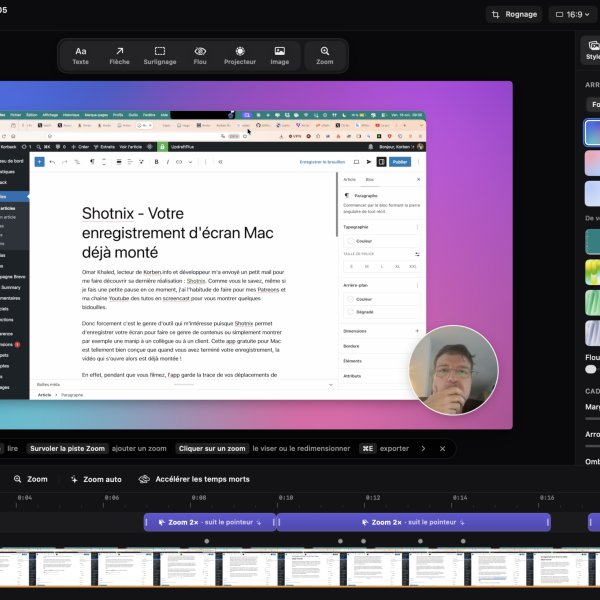Click the blue plus block inserter icon
Screen dimensions: 600x600
(39, 162)
